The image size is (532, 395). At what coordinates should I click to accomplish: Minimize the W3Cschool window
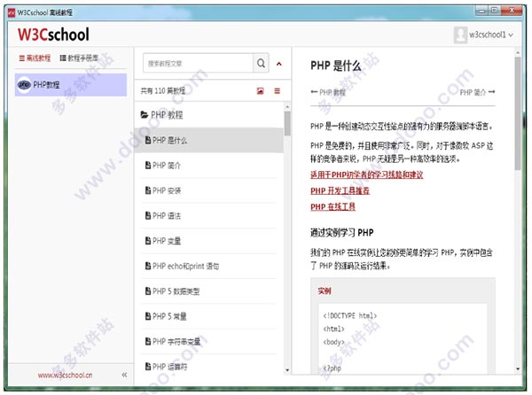tap(481, 11)
